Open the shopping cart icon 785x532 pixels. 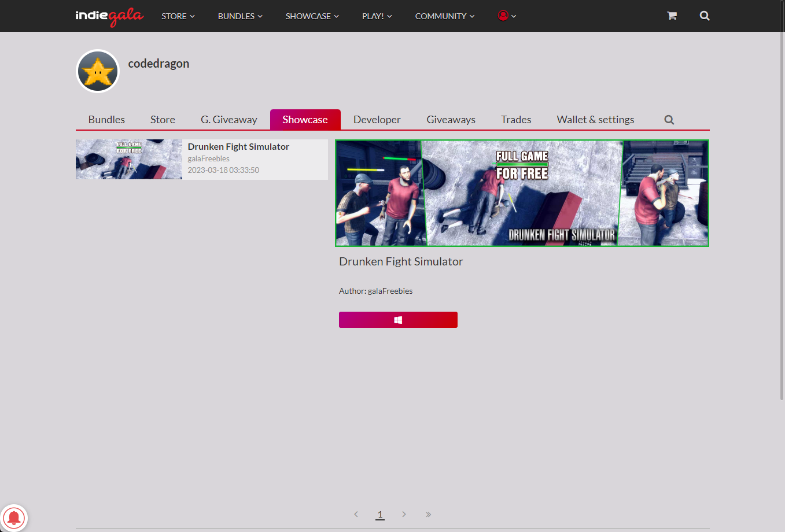click(x=672, y=16)
